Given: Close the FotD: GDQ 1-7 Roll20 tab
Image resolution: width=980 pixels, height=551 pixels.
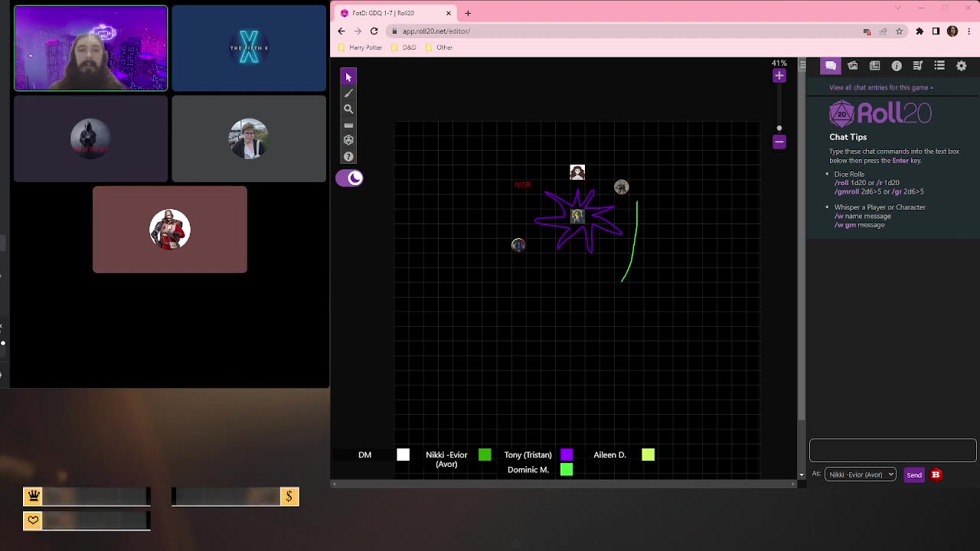Looking at the screenshot, I should (449, 13).
